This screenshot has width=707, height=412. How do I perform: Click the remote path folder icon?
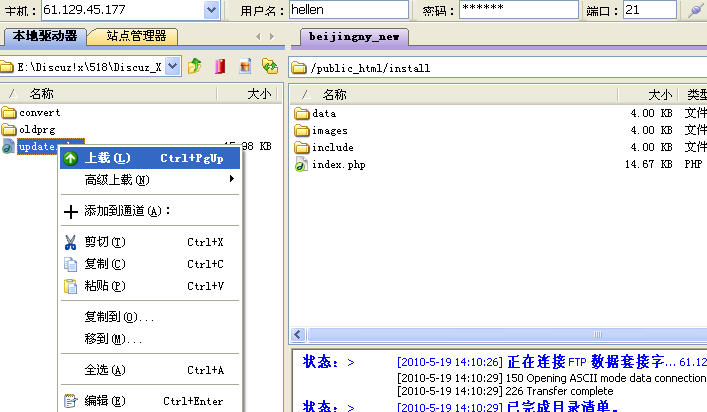(298, 68)
